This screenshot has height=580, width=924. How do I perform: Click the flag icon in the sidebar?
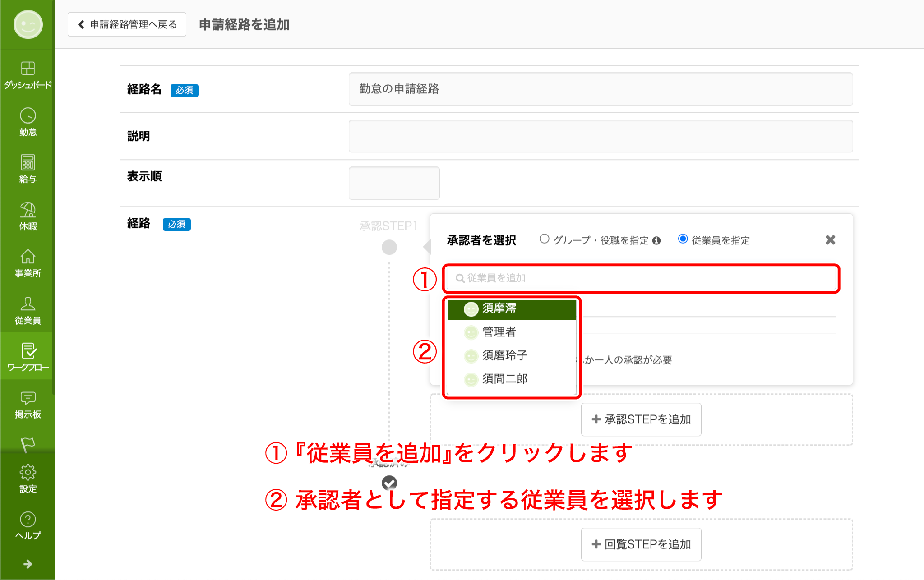[28, 445]
